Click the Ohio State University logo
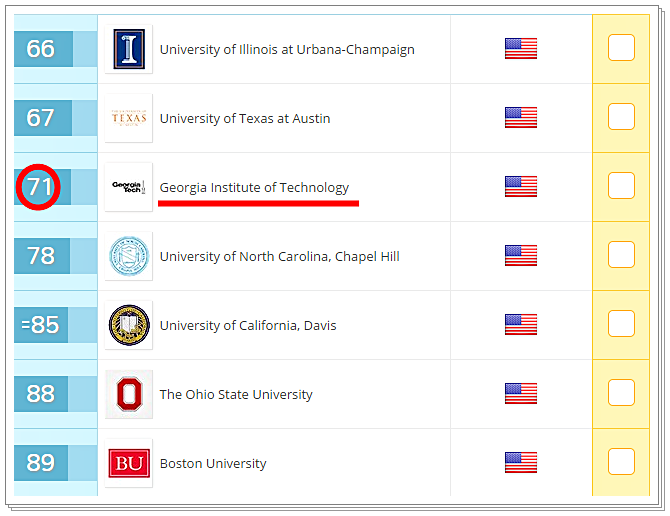Image resolution: width=670 pixels, height=516 pixels. 129,394
